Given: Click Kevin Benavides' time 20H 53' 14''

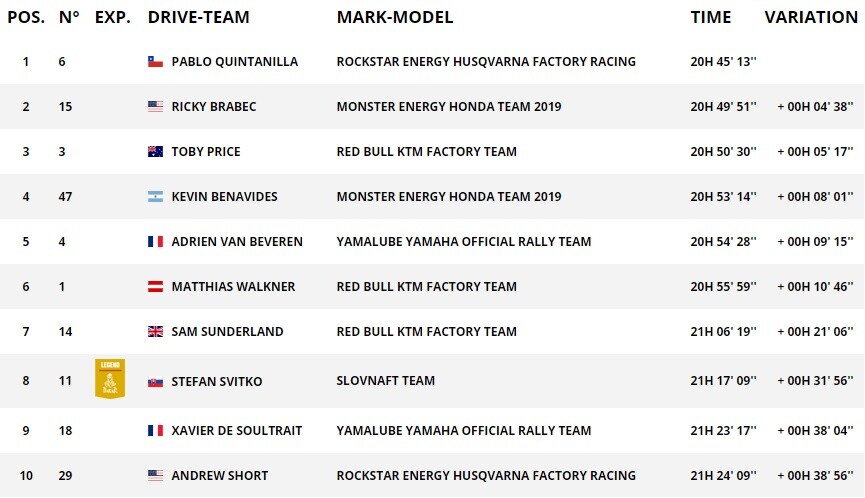Looking at the screenshot, I should tap(723, 197).
